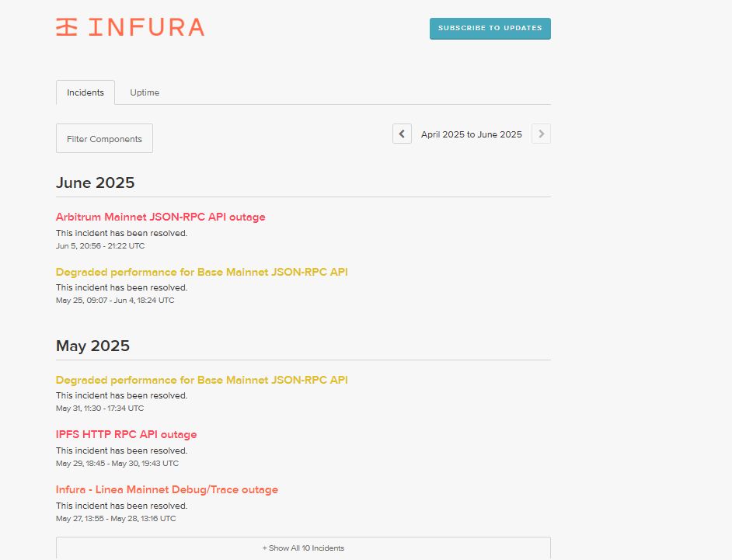Open Linea Mainnet Debug/Trace outage incident

[167, 489]
